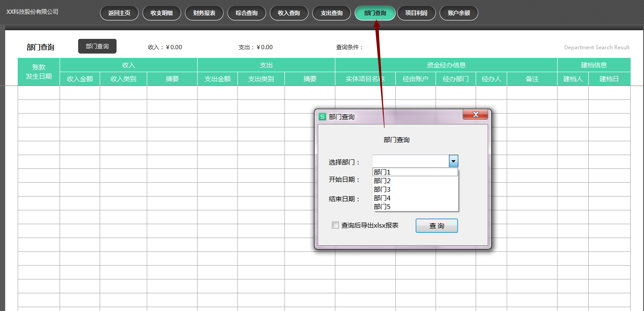Navigate to 支出查询
The height and width of the screenshot is (311, 644).
click(331, 13)
